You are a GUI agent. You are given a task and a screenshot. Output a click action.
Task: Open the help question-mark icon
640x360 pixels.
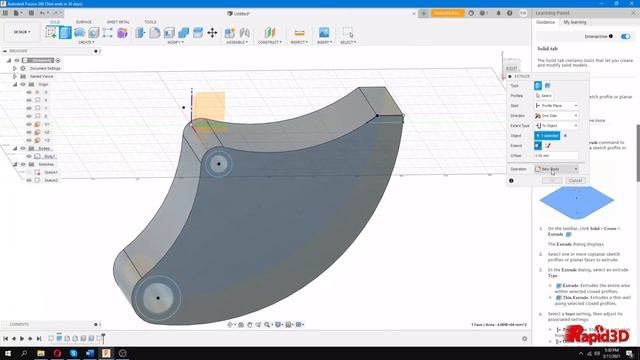(x=509, y=13)
